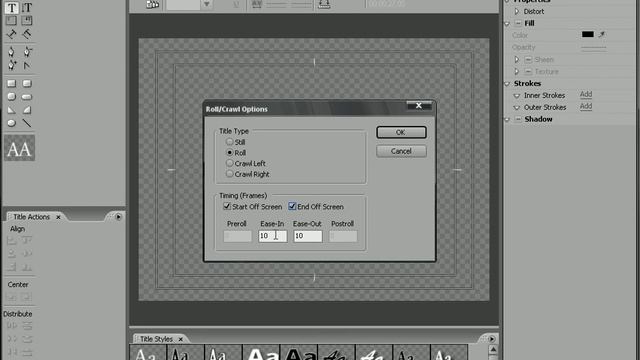640x360 pixels.
Task: Select the Wedge shape tool
Action: point(11,110)
